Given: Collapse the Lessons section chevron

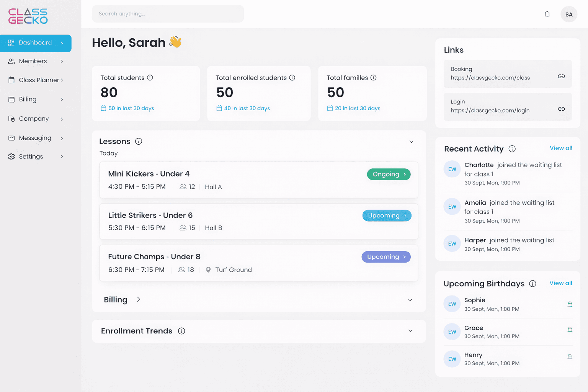Looking at the screenshot, I should [x=412, y=142].
